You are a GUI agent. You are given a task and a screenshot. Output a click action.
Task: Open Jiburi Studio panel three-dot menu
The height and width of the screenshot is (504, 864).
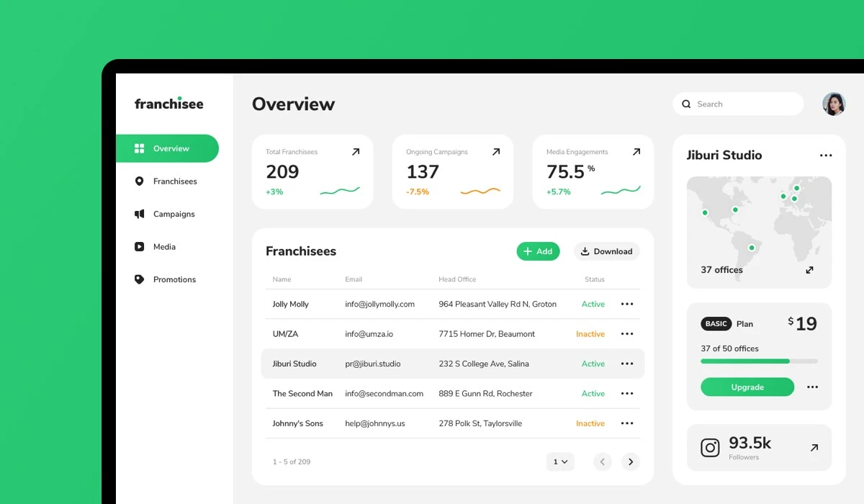tap(826, 156)
